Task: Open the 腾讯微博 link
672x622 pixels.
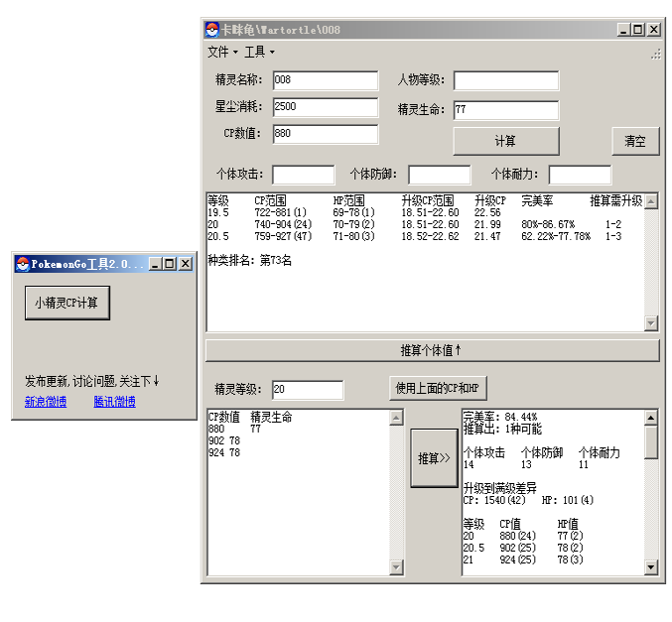Action: [x=114, y=402]
